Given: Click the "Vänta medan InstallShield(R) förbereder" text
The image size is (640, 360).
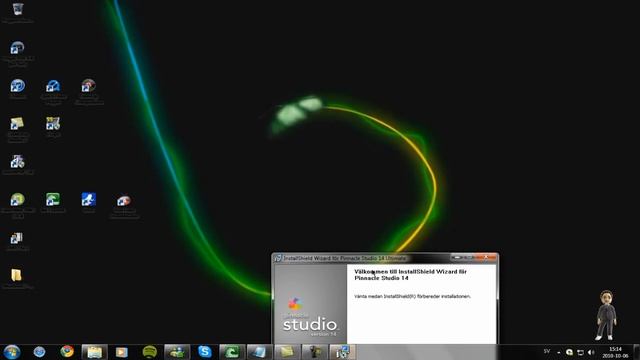Looking at the screenshot, I should coord(412,296).
